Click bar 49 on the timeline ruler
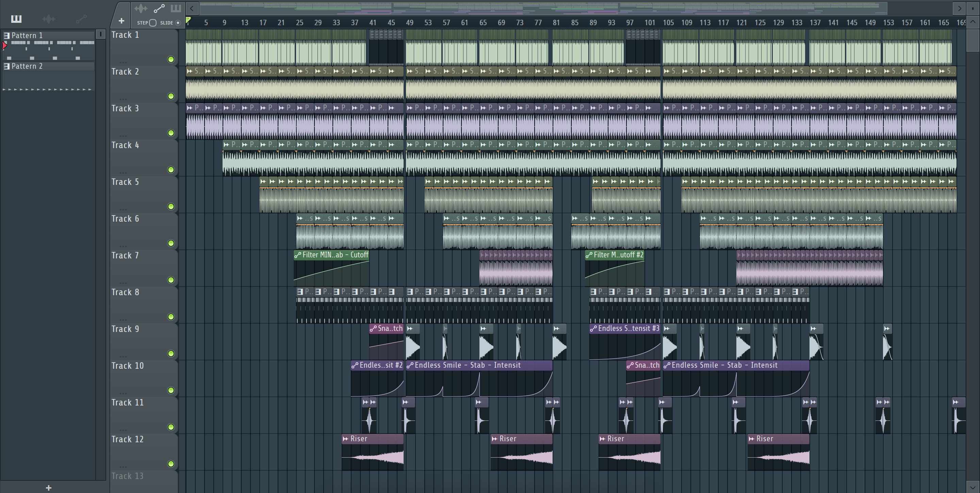The width and height of the screenshot is (980, 493). [x=410, y=22]
